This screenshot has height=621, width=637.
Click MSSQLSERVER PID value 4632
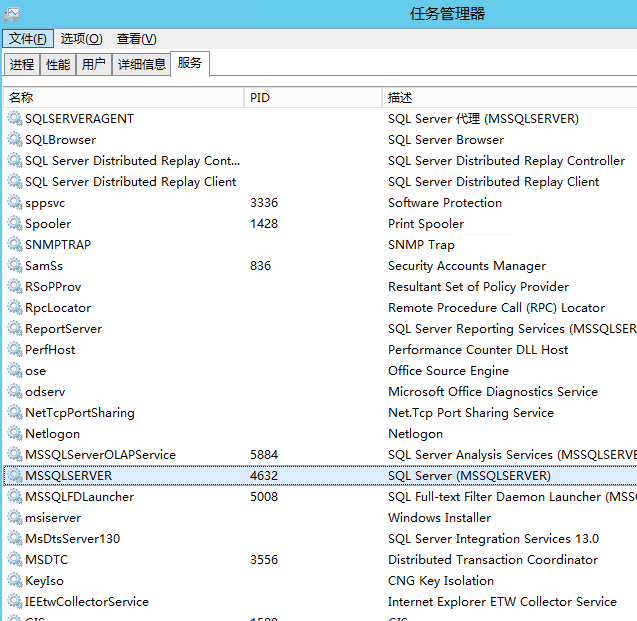coord(264,475)
